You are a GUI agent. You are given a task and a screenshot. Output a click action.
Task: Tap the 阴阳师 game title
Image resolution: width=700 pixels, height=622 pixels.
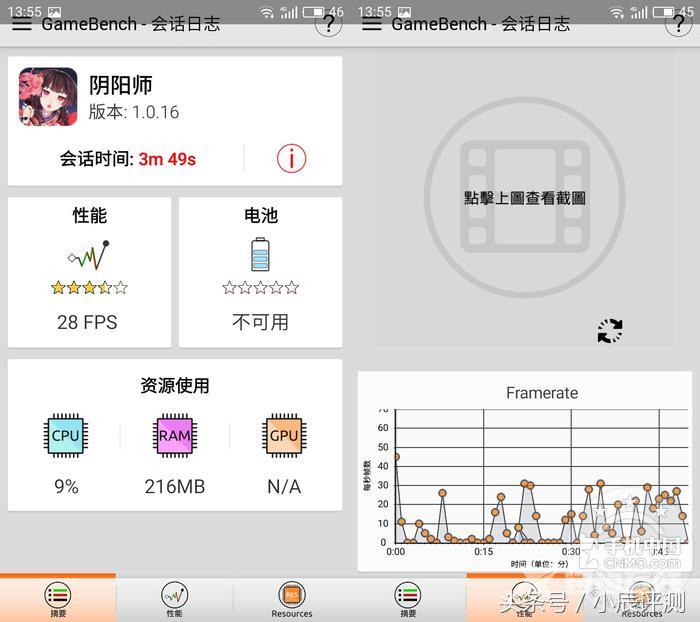[121, 85]
